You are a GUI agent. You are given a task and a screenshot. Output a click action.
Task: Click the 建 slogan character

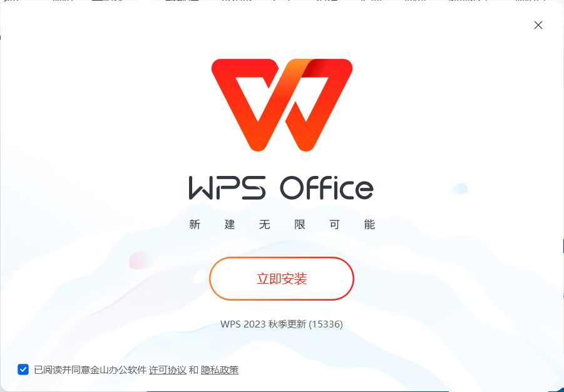(230, 225)
